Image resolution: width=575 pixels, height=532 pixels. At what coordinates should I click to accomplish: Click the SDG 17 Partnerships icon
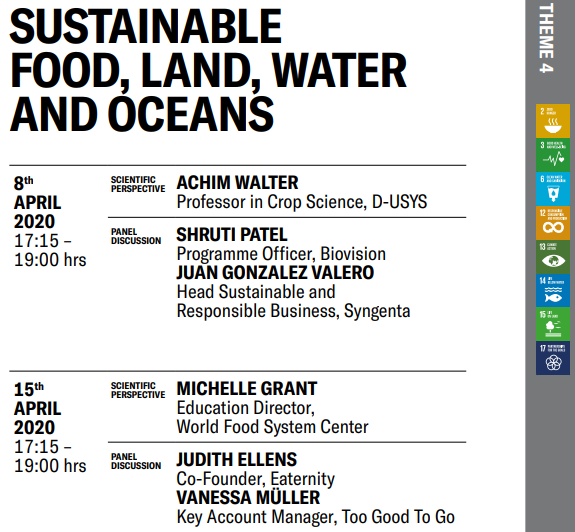(553, 358)
